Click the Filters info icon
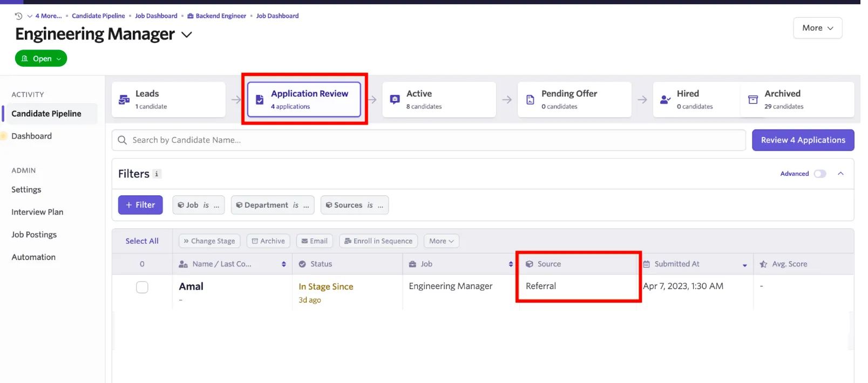 (157, 174)
